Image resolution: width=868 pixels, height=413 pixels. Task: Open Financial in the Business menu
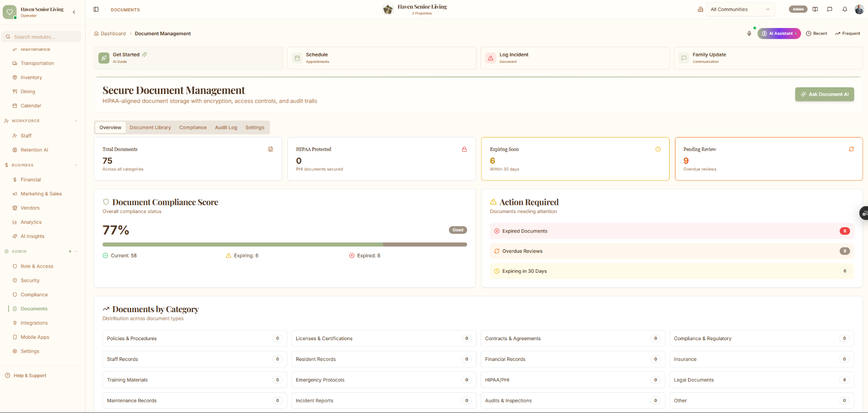31,180
